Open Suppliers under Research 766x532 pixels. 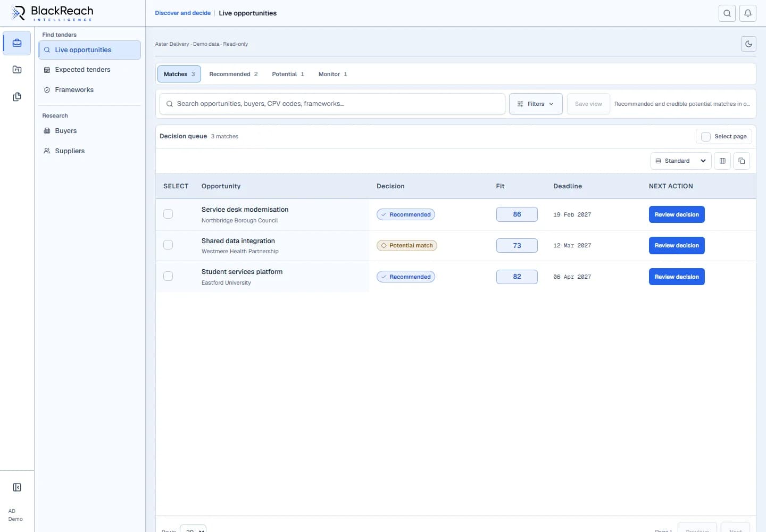pos(89,151)
